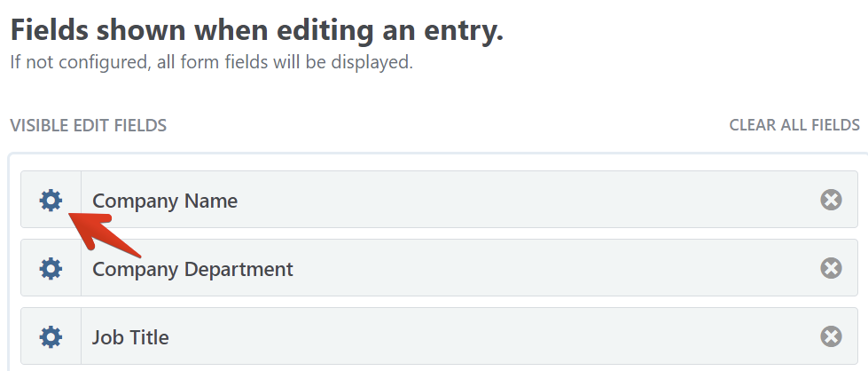Click empty space in Company Name row
This screenshot has width=868, height=371.
532,201
